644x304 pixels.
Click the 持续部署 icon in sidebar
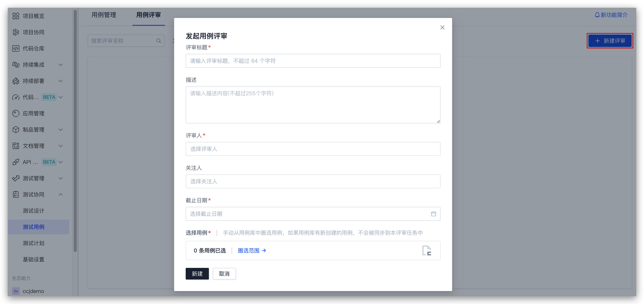coord(16,81)
